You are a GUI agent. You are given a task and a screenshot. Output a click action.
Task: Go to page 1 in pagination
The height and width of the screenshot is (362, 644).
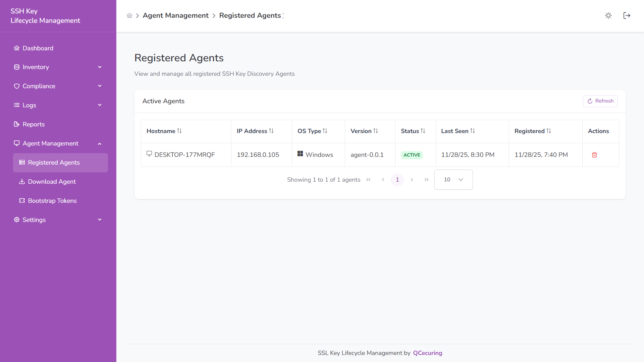click(397, 180)
